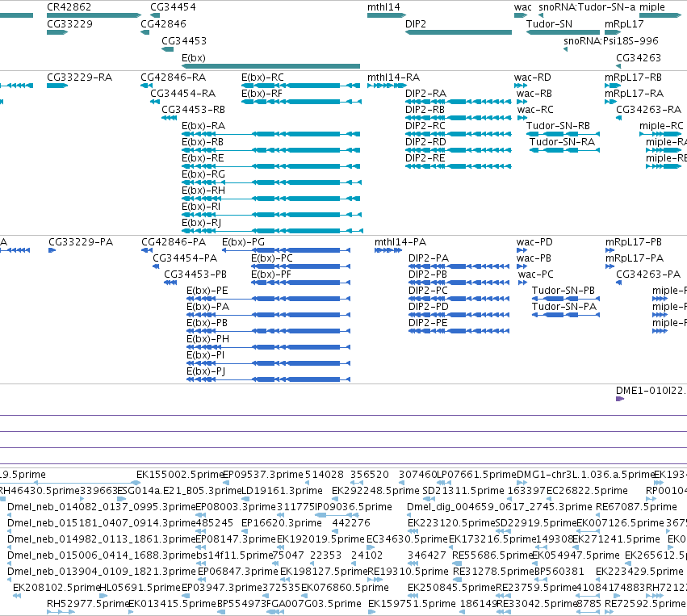Select protein E(bx)-PE label
687x616 pixels.
(x=207, y=291)
